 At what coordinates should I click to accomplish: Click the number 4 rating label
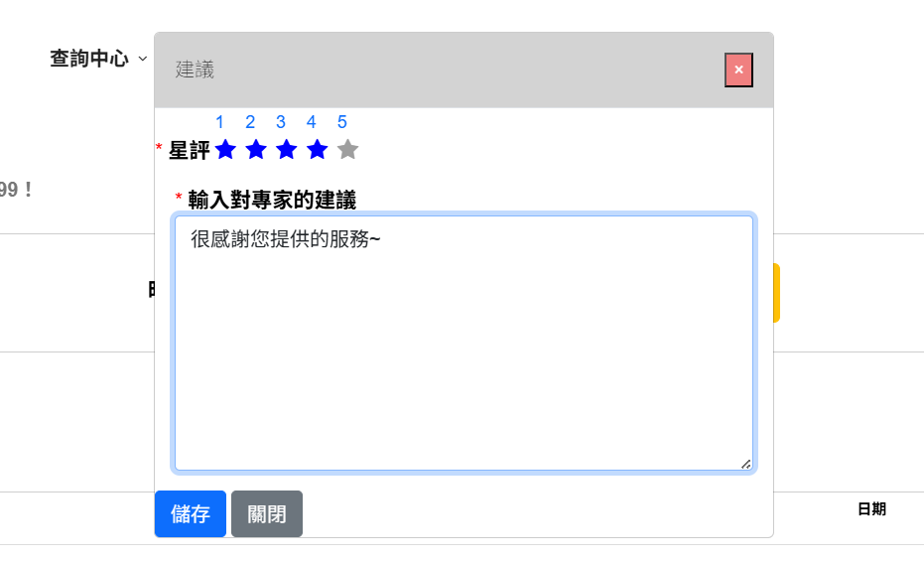click(312, 122)
